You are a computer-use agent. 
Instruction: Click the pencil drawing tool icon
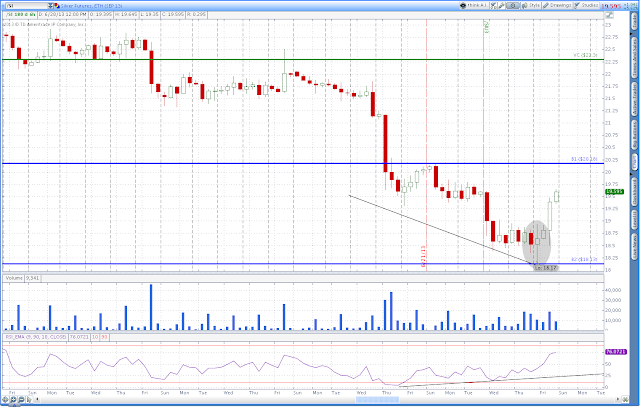[502, 6]
